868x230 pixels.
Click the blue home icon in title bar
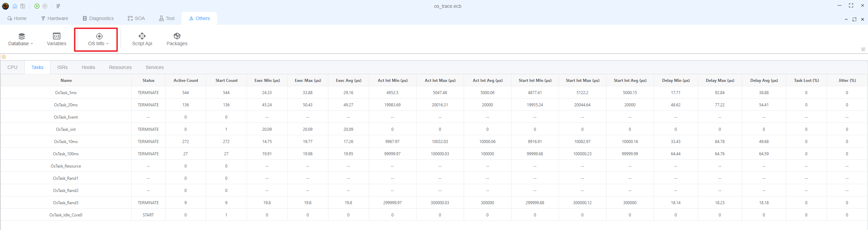click(x=15, y=6)
